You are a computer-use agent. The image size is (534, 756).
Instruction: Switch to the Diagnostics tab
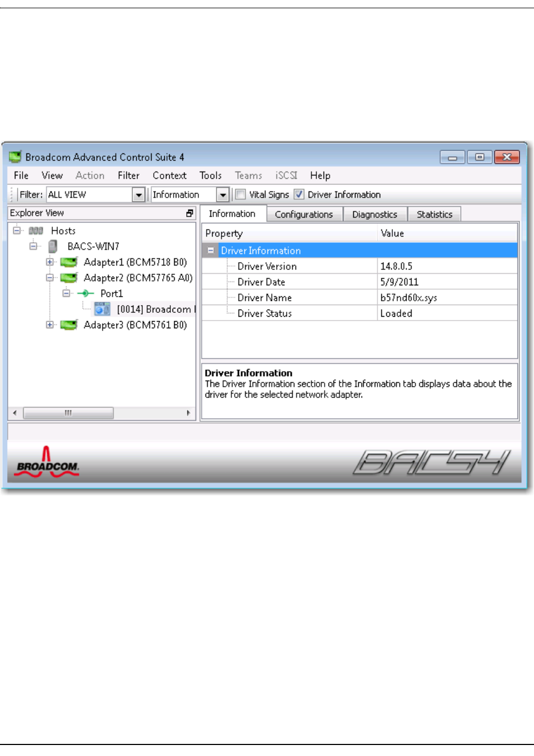(x=375, y=214)
